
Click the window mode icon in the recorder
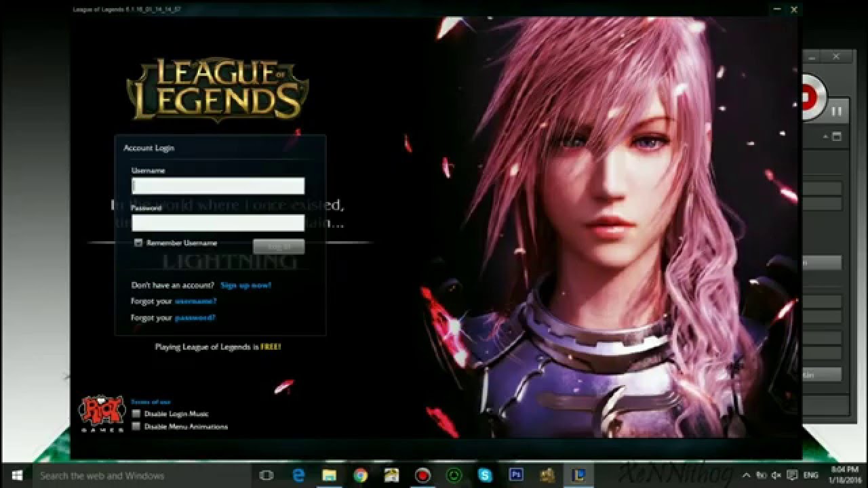[x=836, y=136]
